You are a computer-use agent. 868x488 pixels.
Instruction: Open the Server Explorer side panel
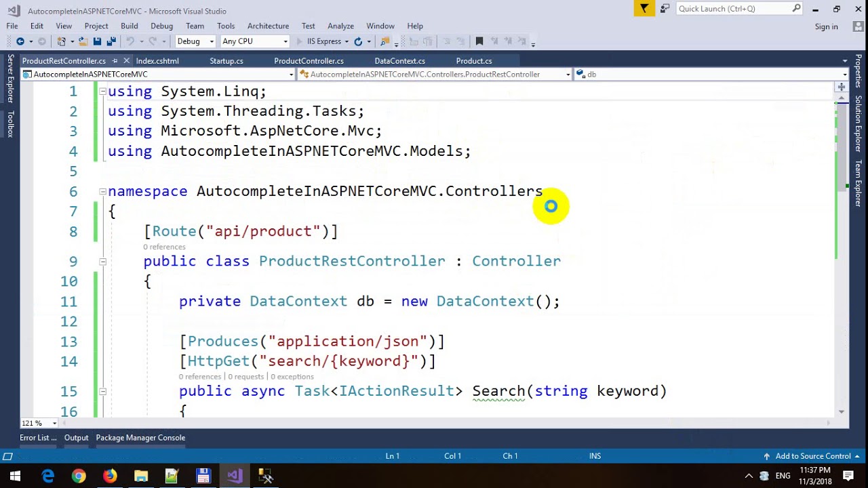click(10, 79)
